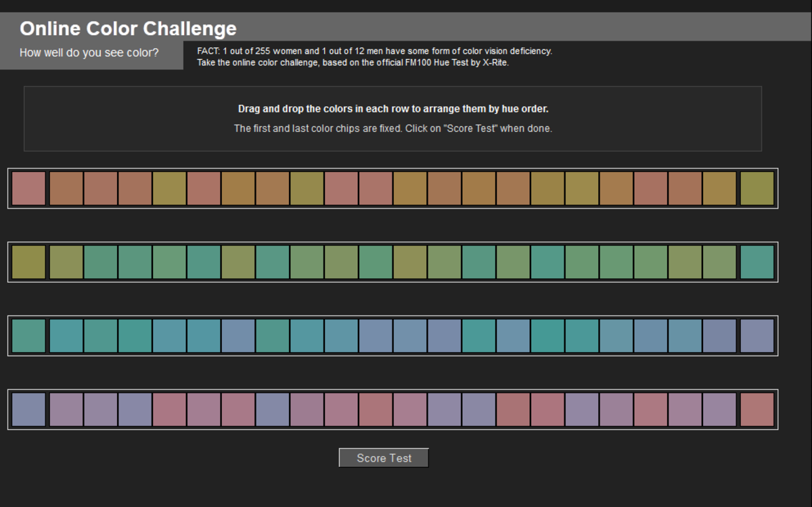The image size is (812, 507).
Task: Click the Score Test button
Action: point(383,458)
